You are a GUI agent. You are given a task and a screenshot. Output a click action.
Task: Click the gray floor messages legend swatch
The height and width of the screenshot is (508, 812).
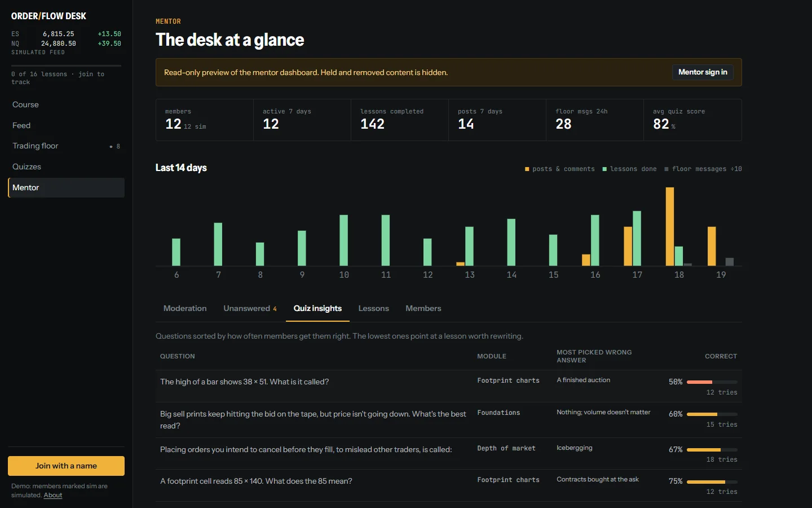pyautogui.click(x=667, y=169)
